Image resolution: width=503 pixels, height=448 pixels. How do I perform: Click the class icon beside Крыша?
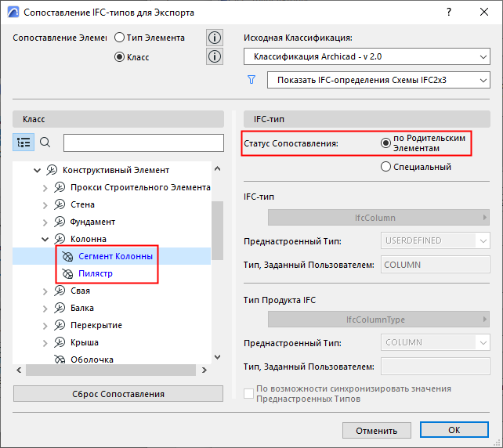coord(60,342)
